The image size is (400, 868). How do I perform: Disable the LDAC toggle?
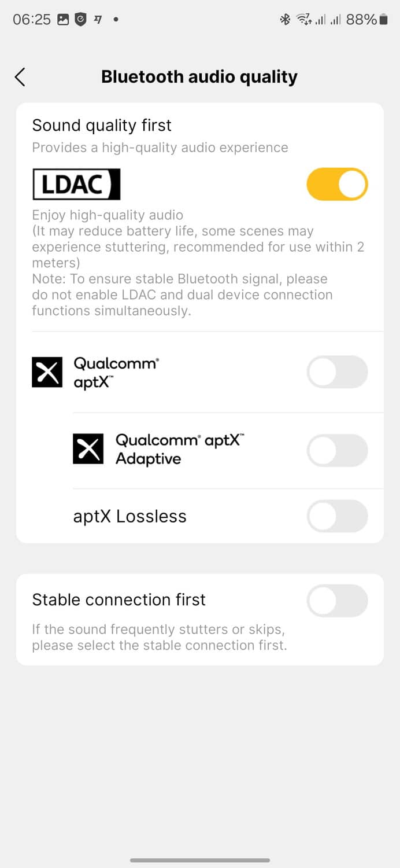coord(337,185)
